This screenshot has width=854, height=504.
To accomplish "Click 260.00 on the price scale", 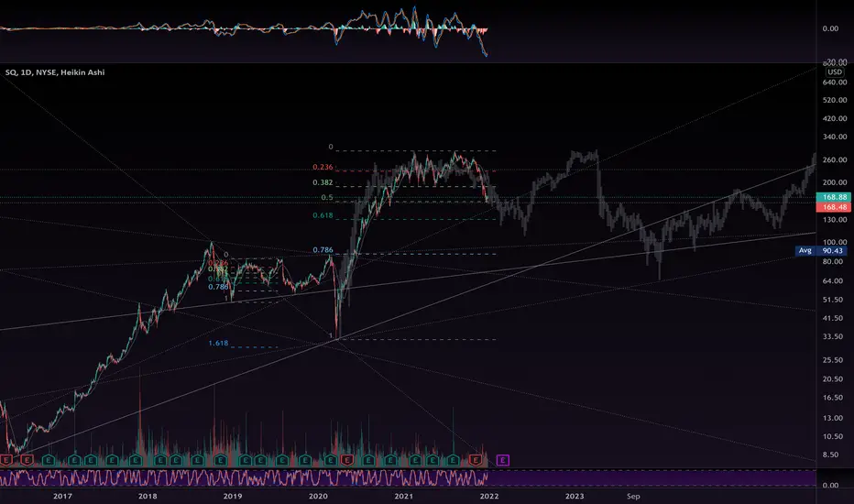I will (835, 160).
